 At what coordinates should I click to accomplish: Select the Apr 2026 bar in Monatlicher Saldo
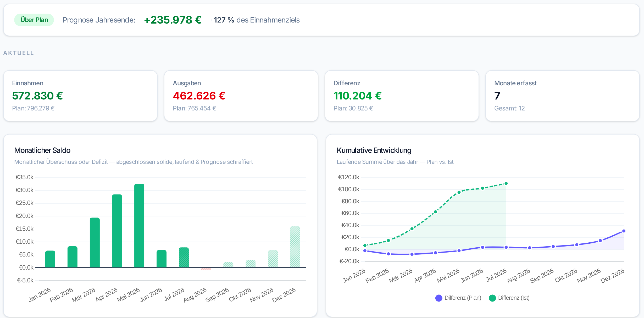coord(117,231)
